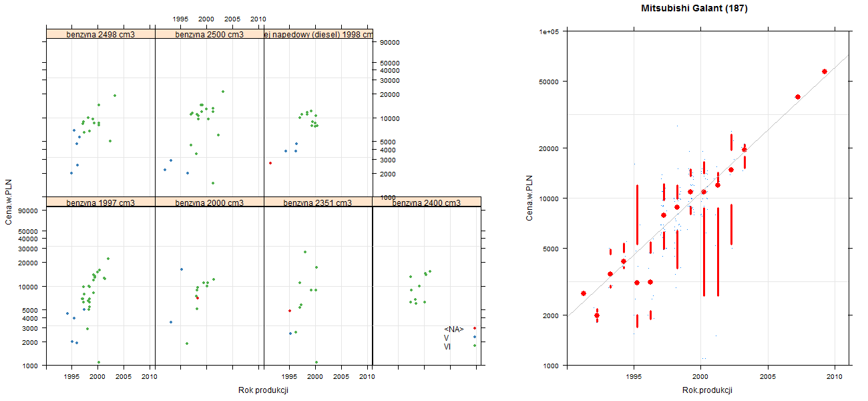
Task: Click the "2000" y-axis tick on the Galant plot
Action: point(552,315)
